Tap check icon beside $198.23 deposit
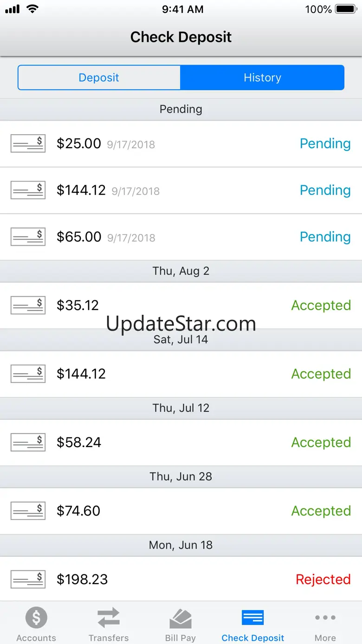 click(x=28, y=579)
